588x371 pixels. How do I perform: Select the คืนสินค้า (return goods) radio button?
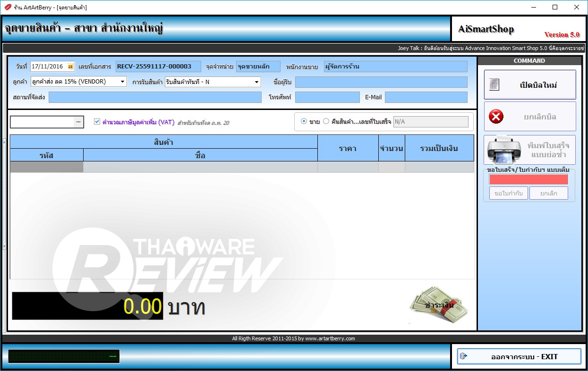(x=326, y=122)
